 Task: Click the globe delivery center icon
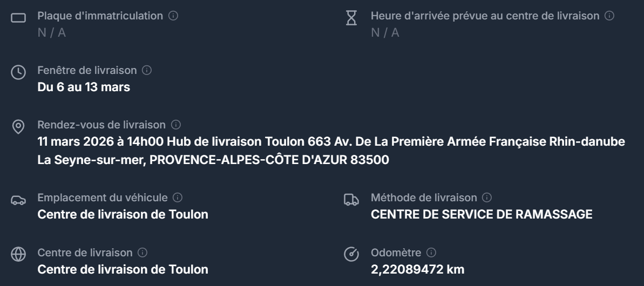pos(18,255)
